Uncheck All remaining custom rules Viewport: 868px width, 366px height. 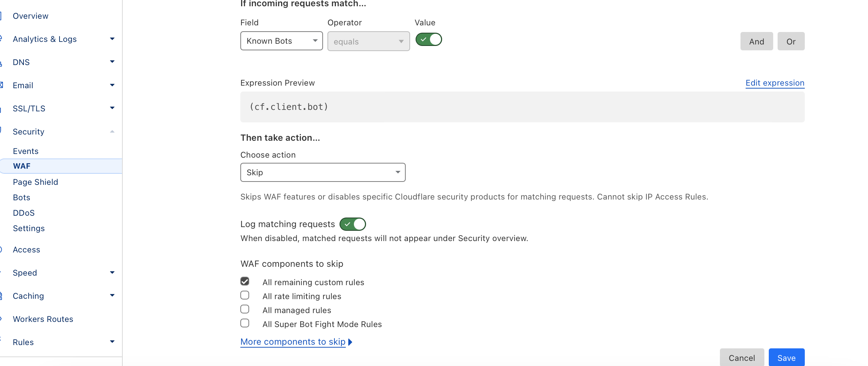(245, 281)
